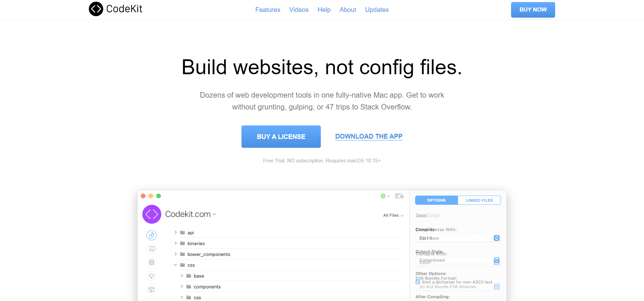The height and width of the screenshot is (301, 644).
Task: Click the 'Other Options:' label
Action: click(x=431, y=274)
